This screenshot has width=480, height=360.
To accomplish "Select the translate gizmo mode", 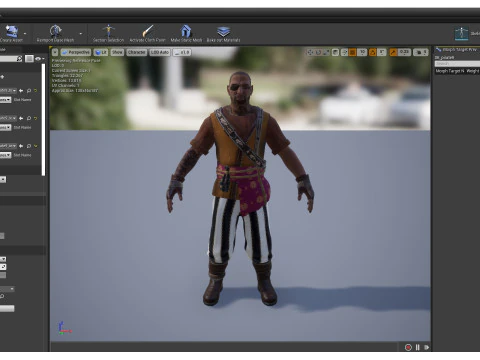I will (310, 52).
